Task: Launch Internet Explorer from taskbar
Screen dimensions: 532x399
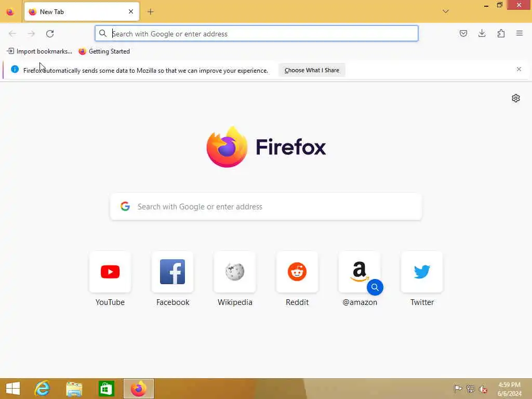Action: (43, 389)
